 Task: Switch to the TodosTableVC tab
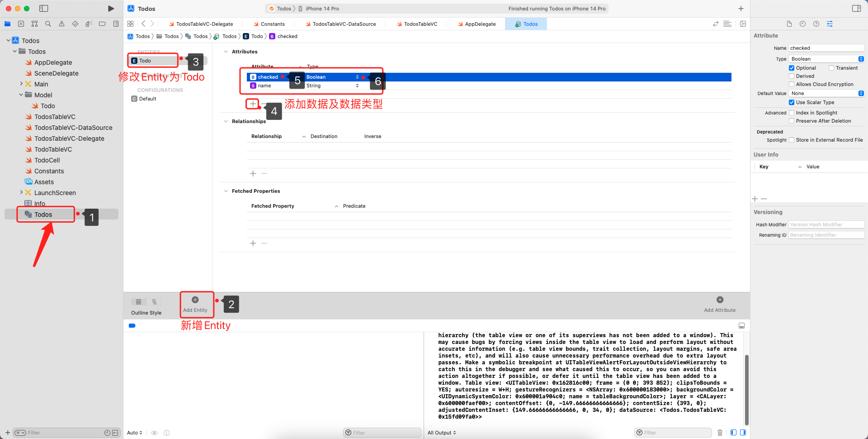417,24
